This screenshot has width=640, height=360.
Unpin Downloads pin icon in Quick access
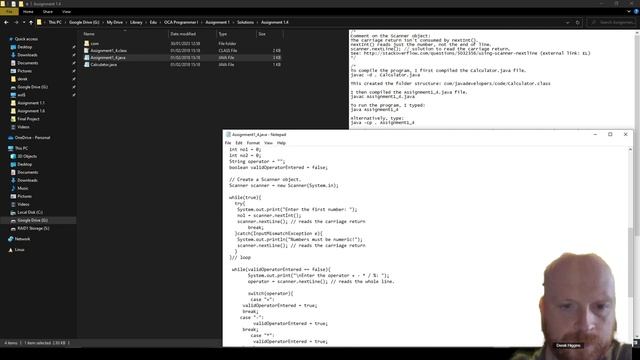[x=73, y=55]
